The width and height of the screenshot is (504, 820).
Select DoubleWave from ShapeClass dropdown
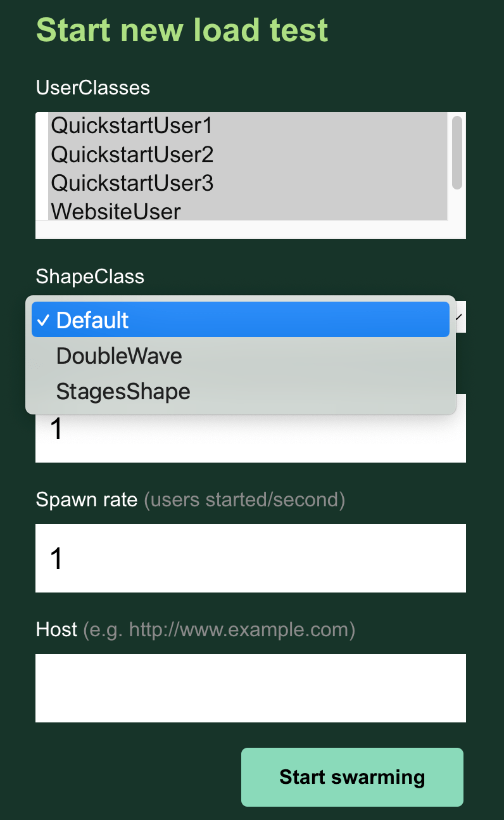tap(119, 356)
